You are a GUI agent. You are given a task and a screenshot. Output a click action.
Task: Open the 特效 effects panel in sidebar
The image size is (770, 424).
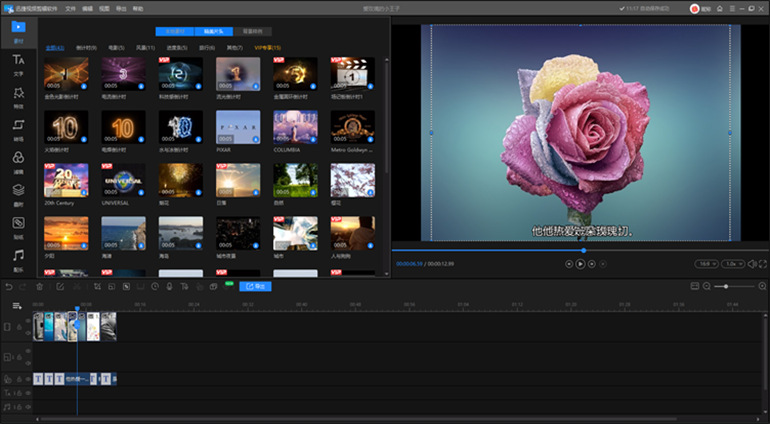[18, 97]
